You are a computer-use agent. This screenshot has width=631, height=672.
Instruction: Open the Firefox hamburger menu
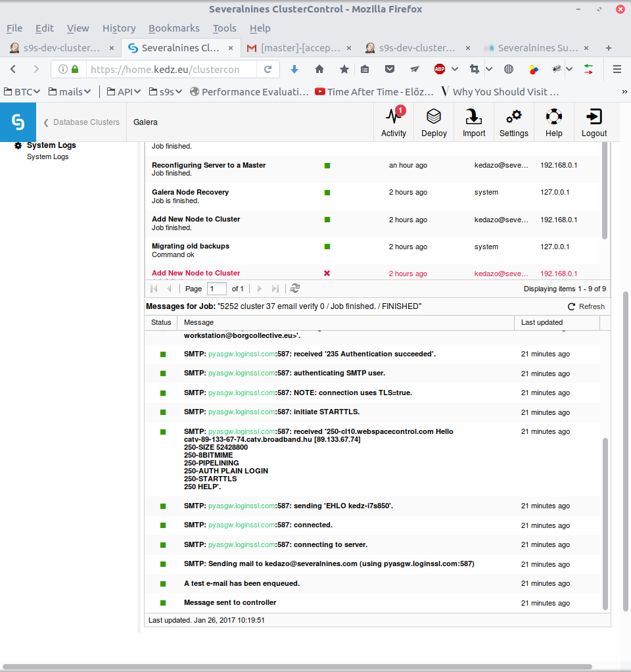tap(617, 69)
